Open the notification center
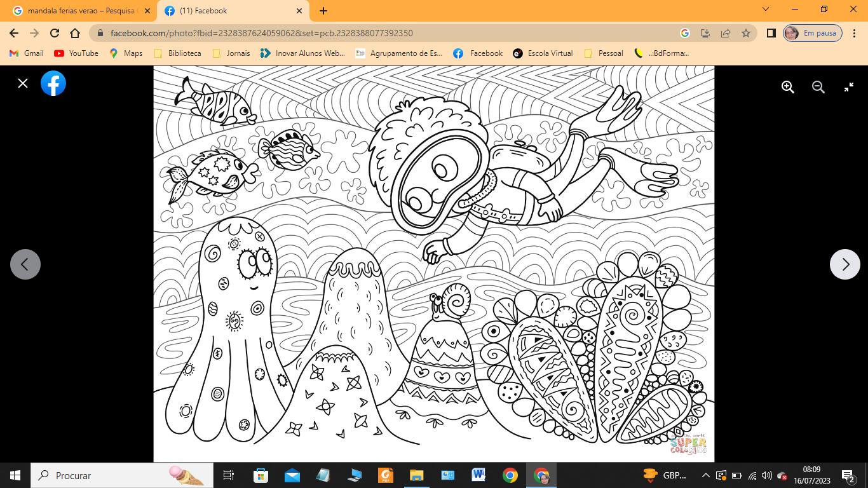Viewport: 868px width, 488px height. click(848, 475)
